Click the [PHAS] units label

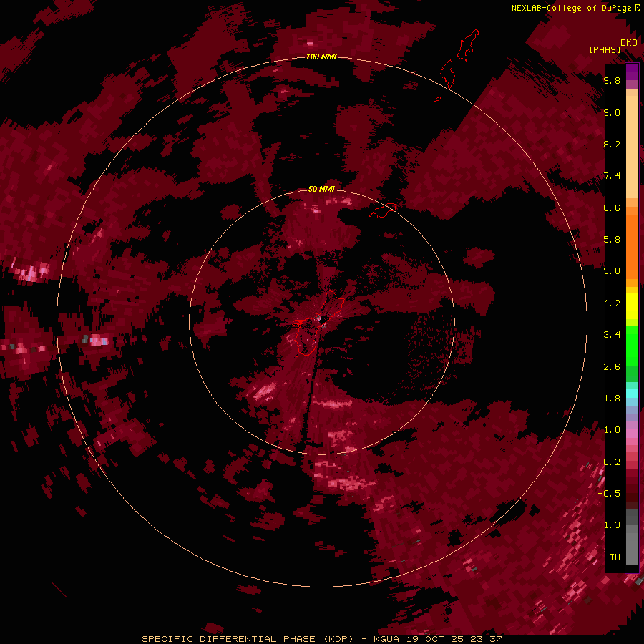[605, 50]
